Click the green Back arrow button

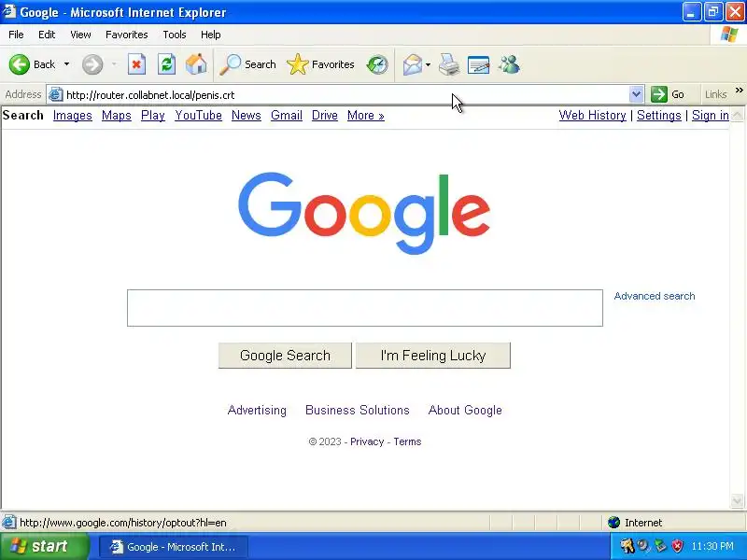tap(20, 64)
